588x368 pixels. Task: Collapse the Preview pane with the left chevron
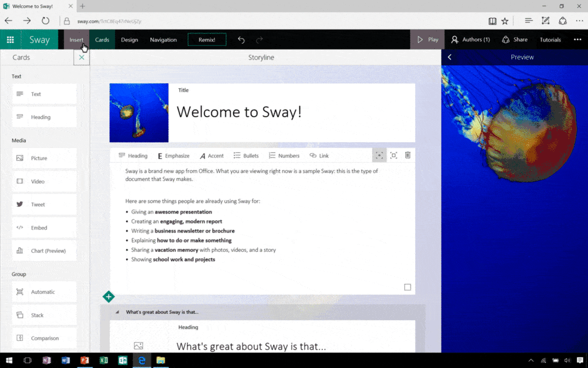(449, 57)
